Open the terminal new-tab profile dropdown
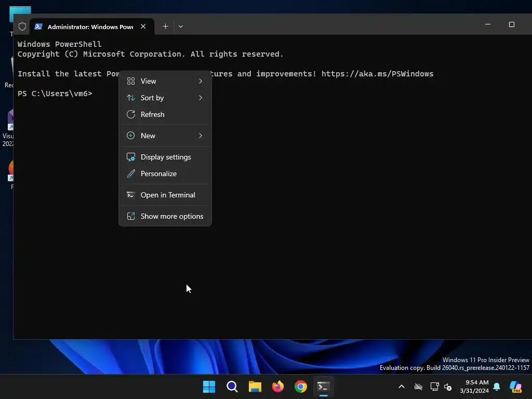Image resolution: width=532 pixels, height=399 pixels. tap(181, 26)
